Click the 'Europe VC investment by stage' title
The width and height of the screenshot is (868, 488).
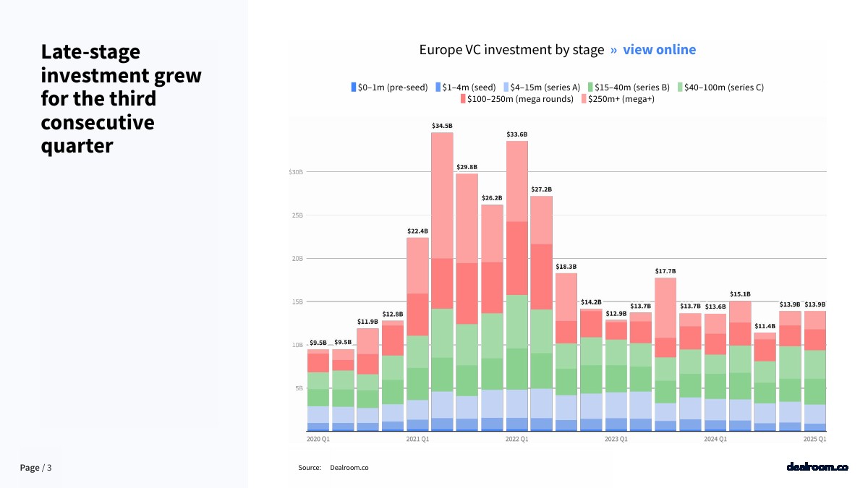click(x=511, y=50)
